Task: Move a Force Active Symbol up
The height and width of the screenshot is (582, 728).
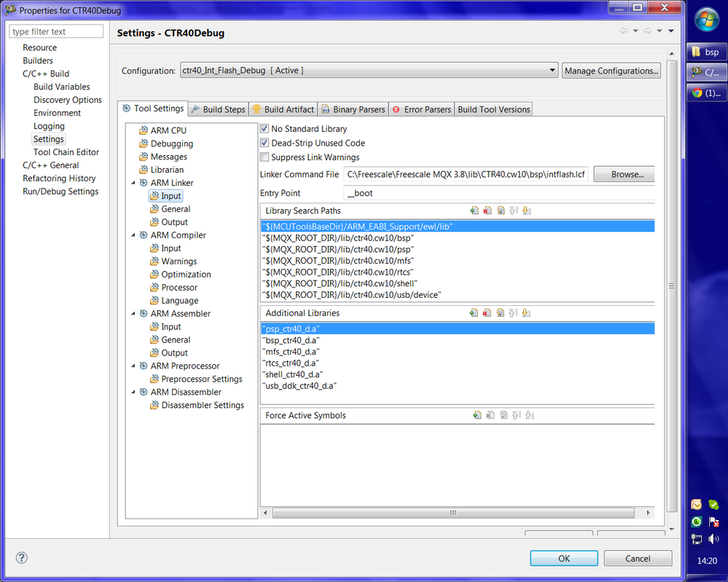Action: click(516, 415)
